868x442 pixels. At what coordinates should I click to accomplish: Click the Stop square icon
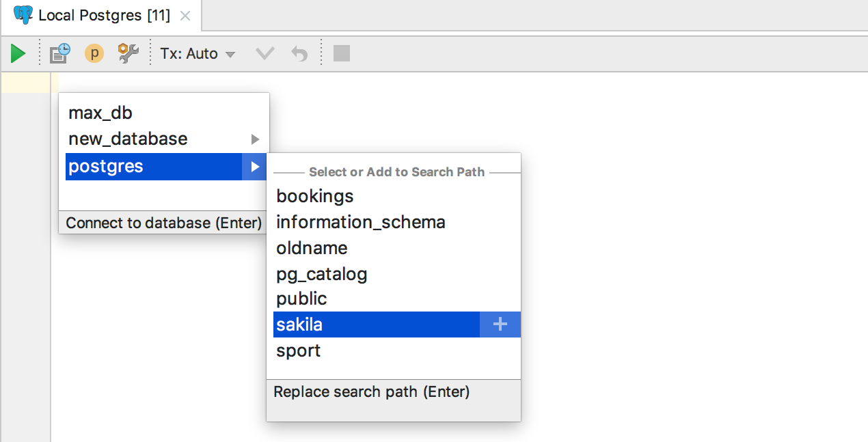(342, 53)
